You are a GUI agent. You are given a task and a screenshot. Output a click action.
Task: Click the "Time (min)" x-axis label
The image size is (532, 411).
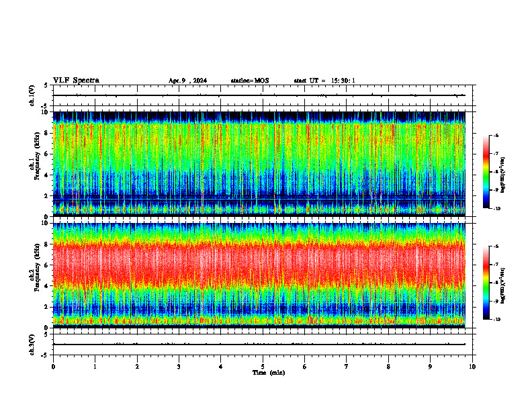click(x=269, y=373)
